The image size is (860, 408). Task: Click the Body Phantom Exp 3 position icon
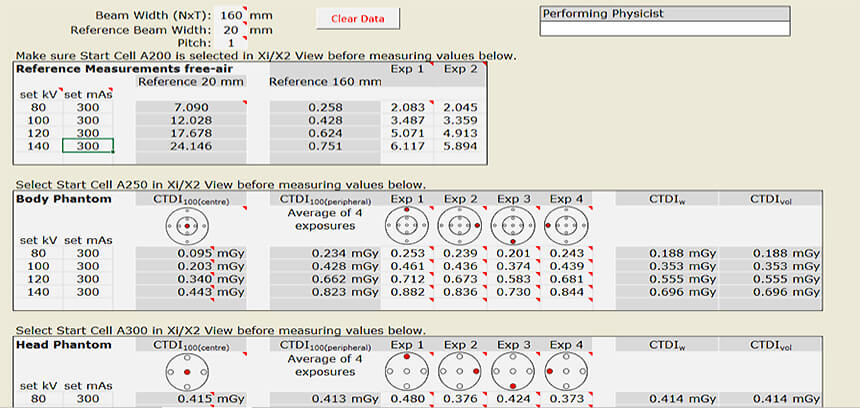514,226
